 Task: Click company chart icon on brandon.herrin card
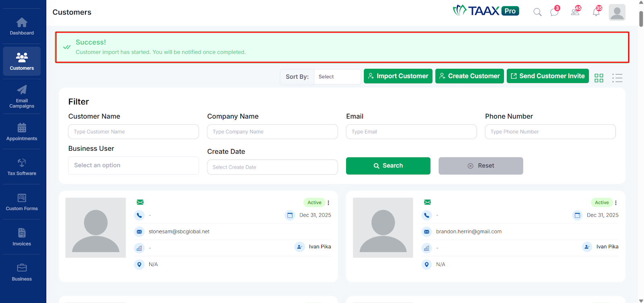[427, 248]
